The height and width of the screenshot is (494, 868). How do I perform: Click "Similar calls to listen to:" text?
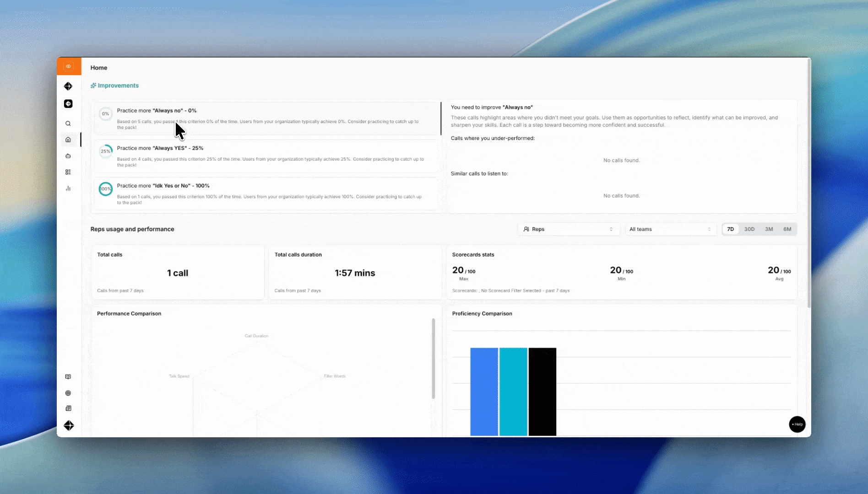(479, 174)
